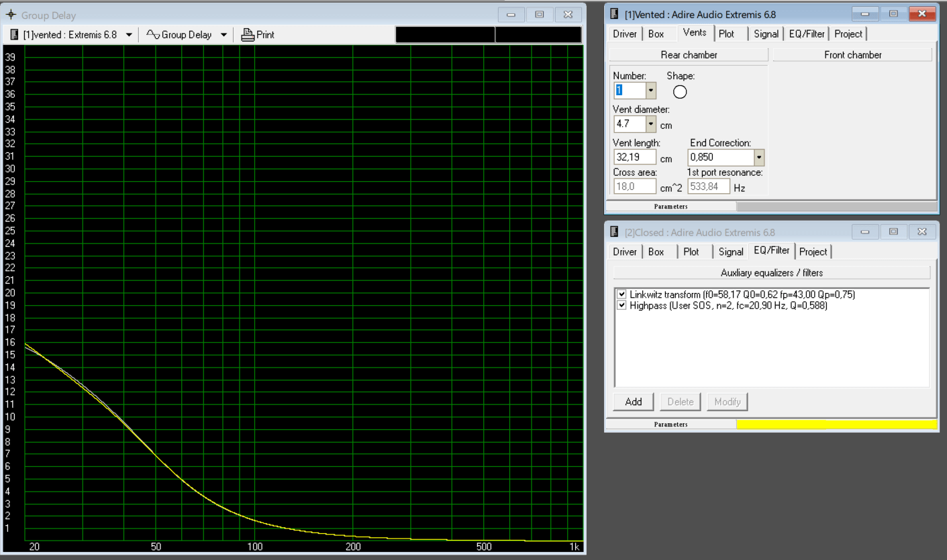
Task: Open Plot tab in Vented window
Action: pyautogui.click(x=727, y=34)
